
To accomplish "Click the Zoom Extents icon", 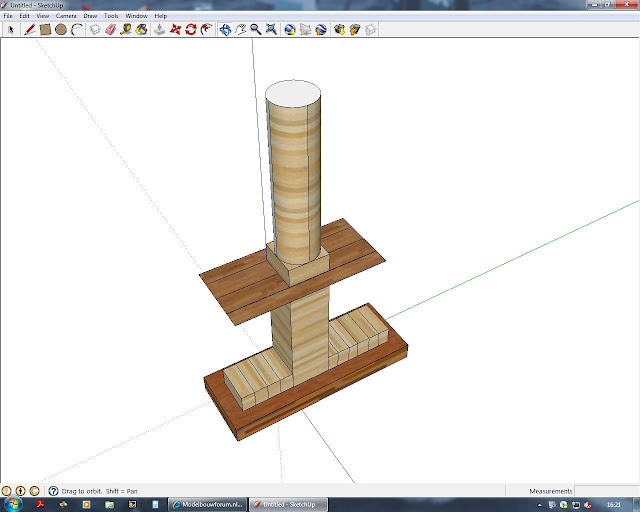I will click(x=271, y=29).
